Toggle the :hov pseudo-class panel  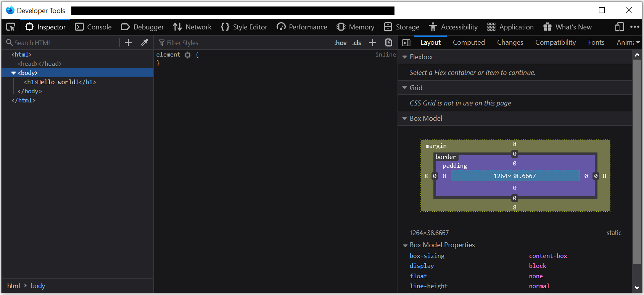[340, 43]
